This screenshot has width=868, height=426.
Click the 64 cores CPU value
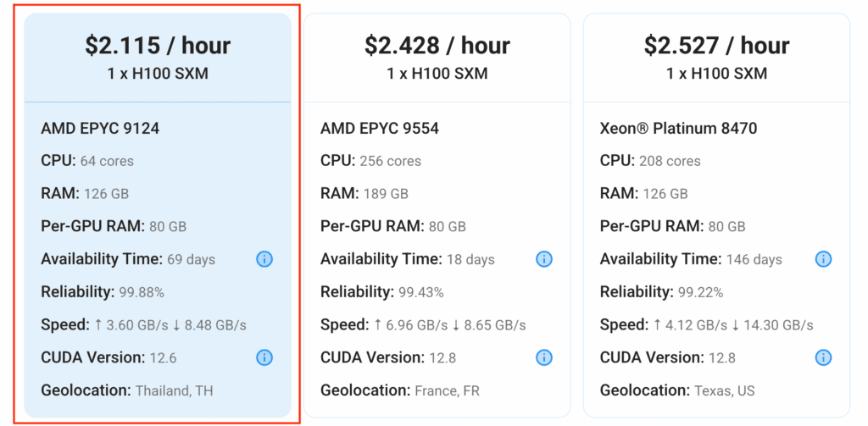click(x=107, y=161)
